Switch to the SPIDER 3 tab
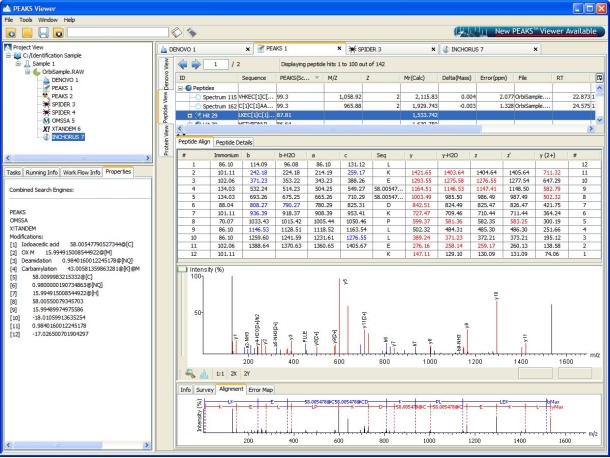The height and width of the screenshot is (458, 610). [392, 49]
